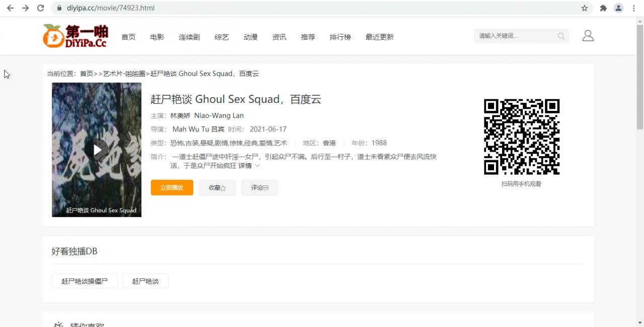Open the 赶尸艳谈操僵尸 episode link
This screenshot has height=327, width=644.
tap(84, 281)
